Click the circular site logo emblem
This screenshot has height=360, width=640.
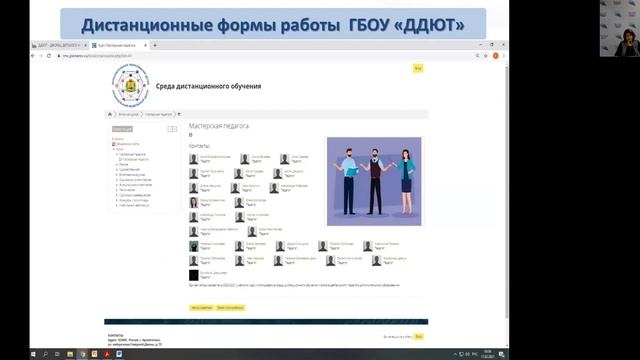130,86
